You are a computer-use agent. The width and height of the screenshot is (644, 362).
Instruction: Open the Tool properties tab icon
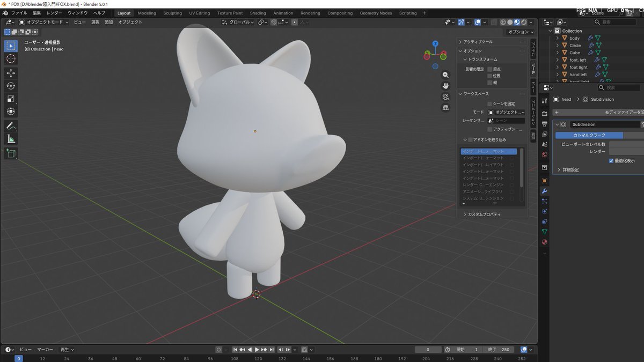[544, 101]
